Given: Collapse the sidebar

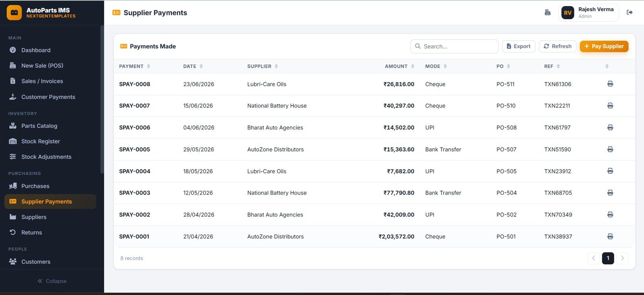Looking at the screenshot, I should (52, 281).
